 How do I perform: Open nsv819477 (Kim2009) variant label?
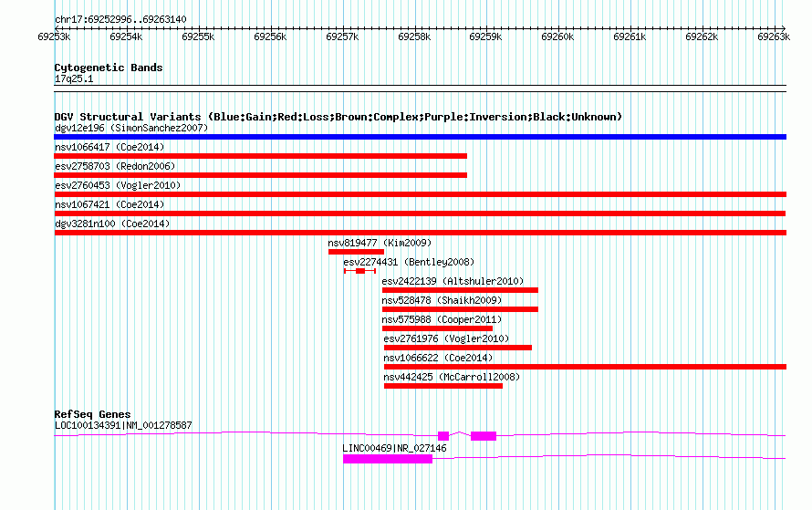coord(380,243)
